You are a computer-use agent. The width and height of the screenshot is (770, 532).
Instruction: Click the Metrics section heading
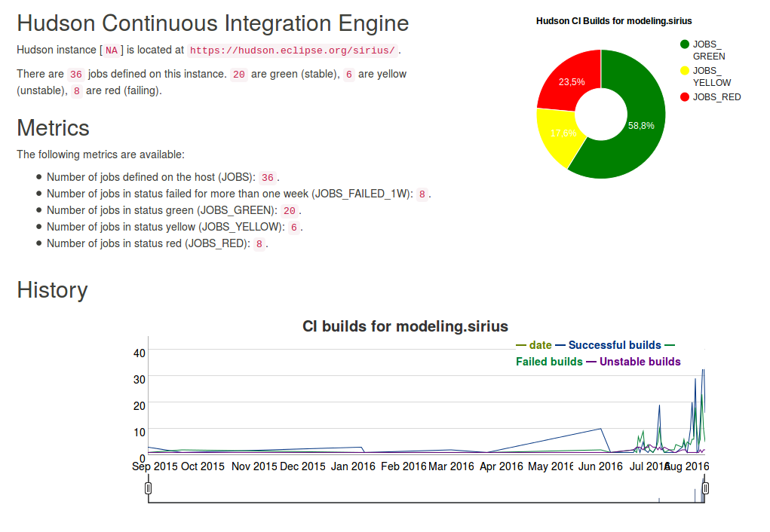[x=54, y=128]
